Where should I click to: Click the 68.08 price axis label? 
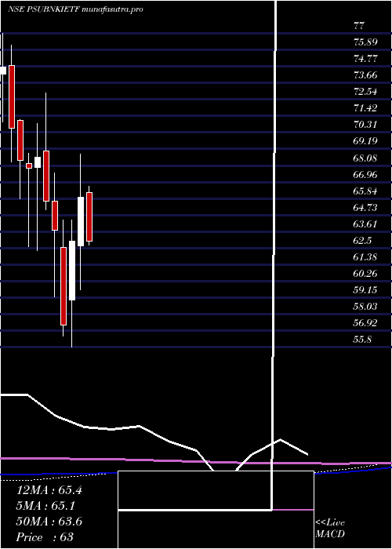(x=365, y=158)
